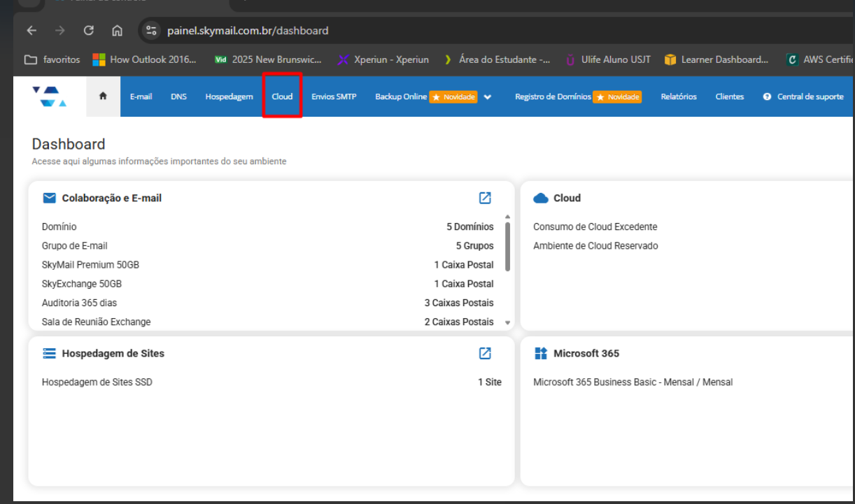
Task: Click the Domínio row label
Action: (x=59, y=226)
